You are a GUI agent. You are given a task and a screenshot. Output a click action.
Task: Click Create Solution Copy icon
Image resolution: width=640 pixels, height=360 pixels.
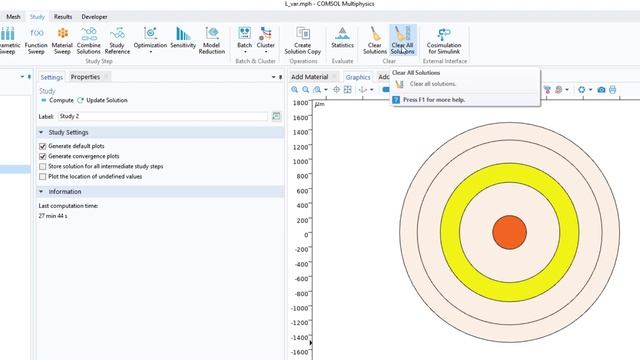[x=303, y=33]
